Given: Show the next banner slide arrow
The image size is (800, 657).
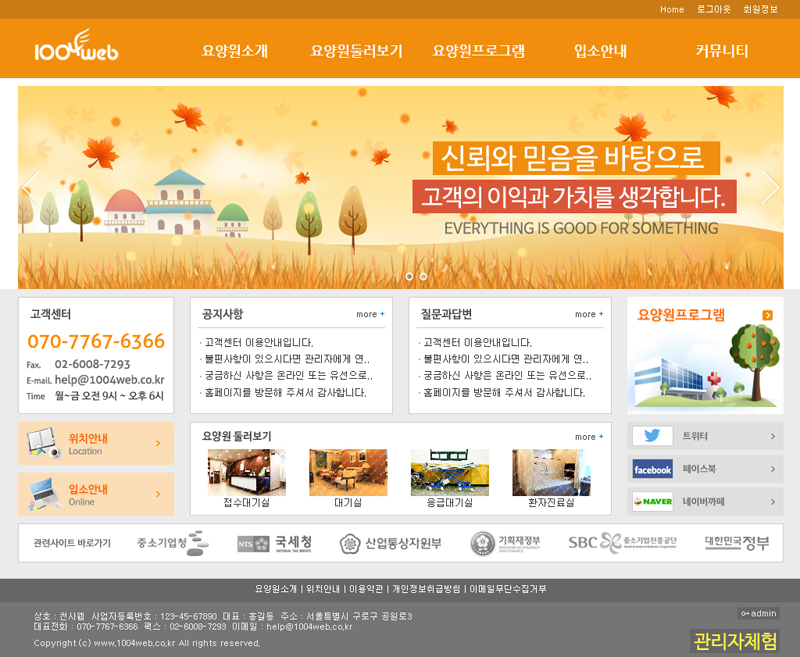Looking at the screenshot, I should click(769, 188).
